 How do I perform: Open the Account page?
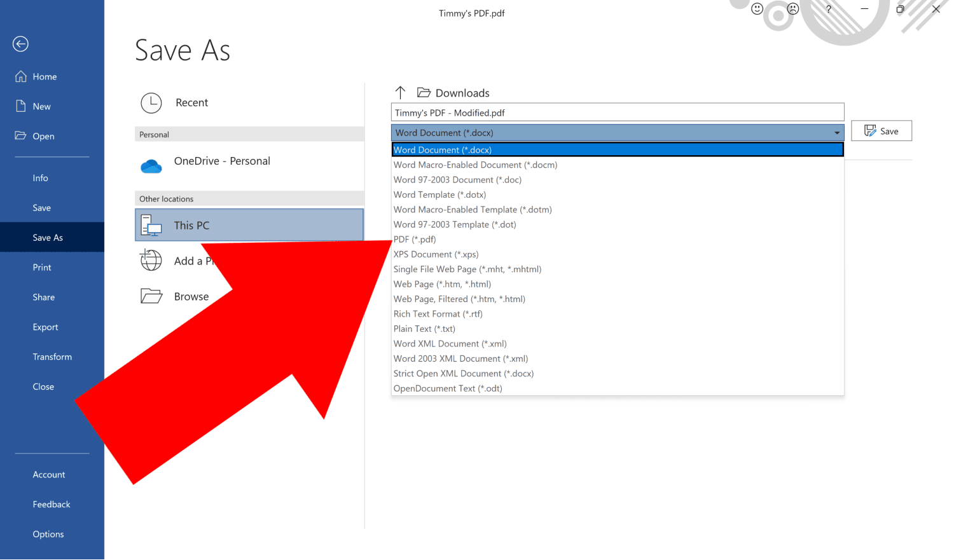tap(49, 475)
